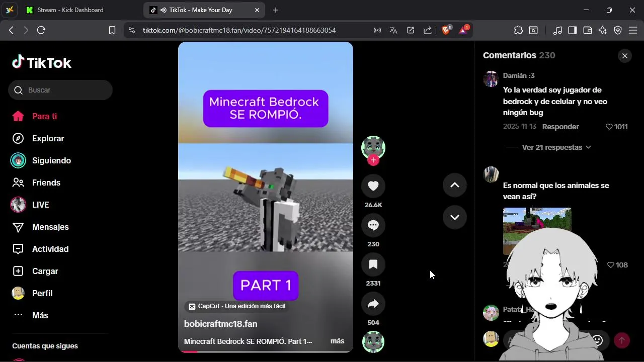Bookmark this page in browser
Screen dimensions: 644x362
112,30
